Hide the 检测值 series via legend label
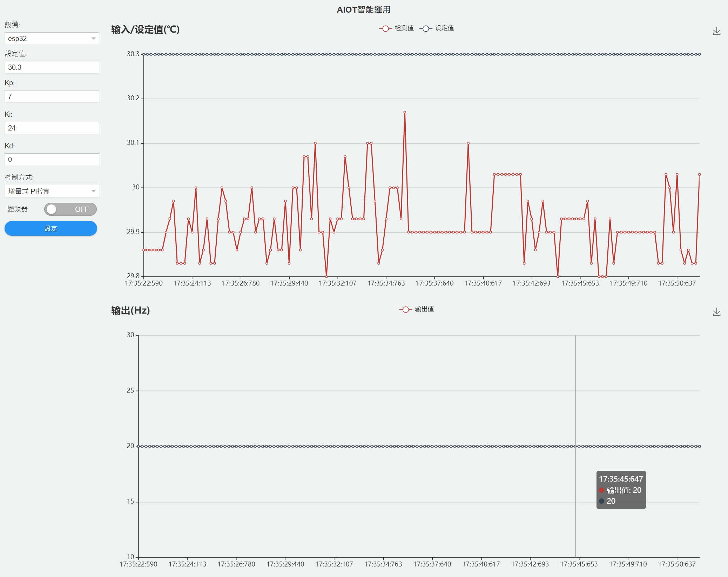This screenshot has height=577, width=728. pyautogui.click(x=404, y=28)
